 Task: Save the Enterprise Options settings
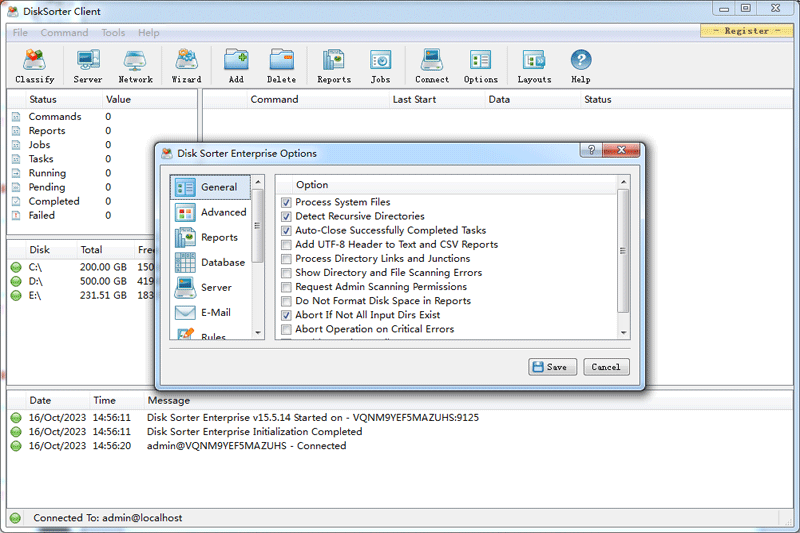pos(552,367)
